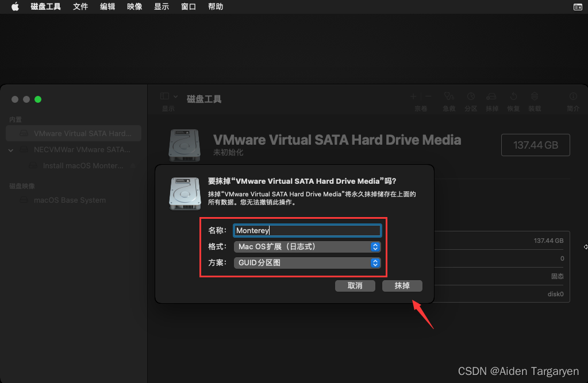Viewport: 588px width, 383px height.
Task: Open the 显示 menu in the menu bar
Action: (162, 7)
